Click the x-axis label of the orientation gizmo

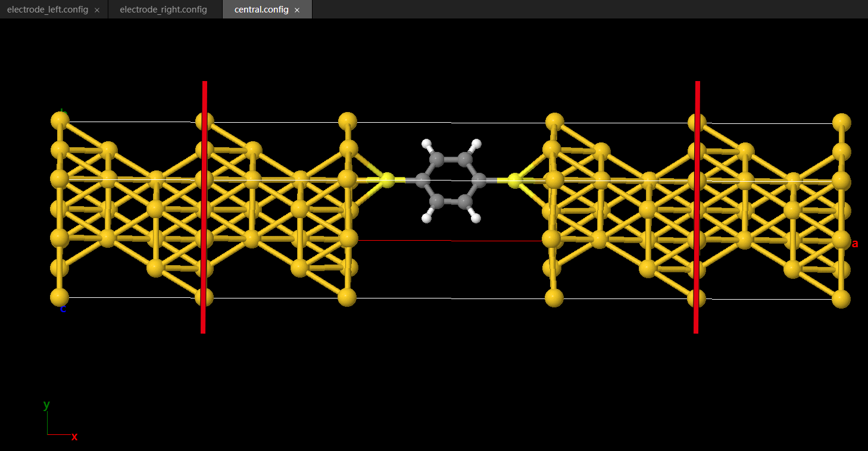74,437
